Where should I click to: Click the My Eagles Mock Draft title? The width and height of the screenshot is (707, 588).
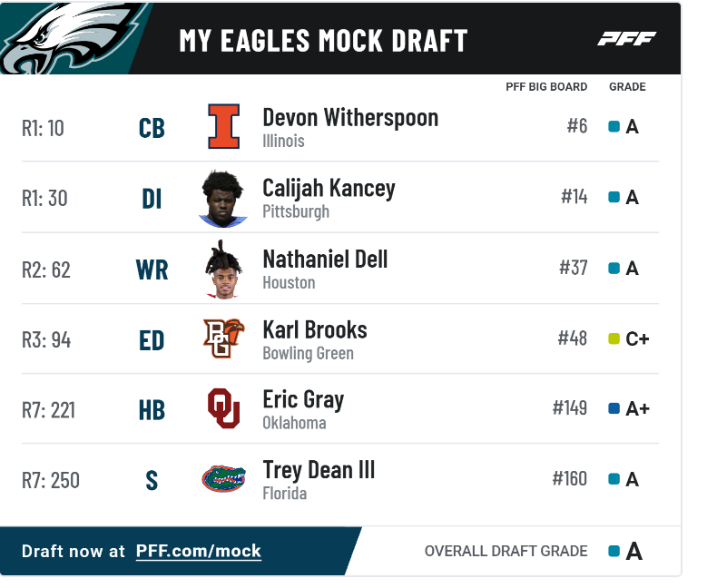click(x=323, y=41)
